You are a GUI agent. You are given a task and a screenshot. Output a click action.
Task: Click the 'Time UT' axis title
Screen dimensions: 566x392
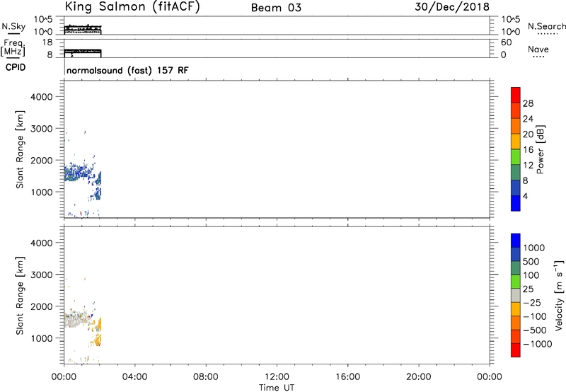pyautogui.click(x=277, y=388)
